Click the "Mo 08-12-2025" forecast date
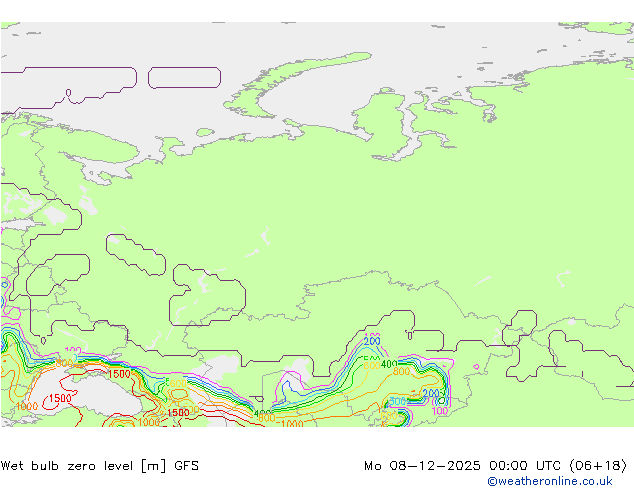Viewport: 634px width, 490px height. pos(422,466)
